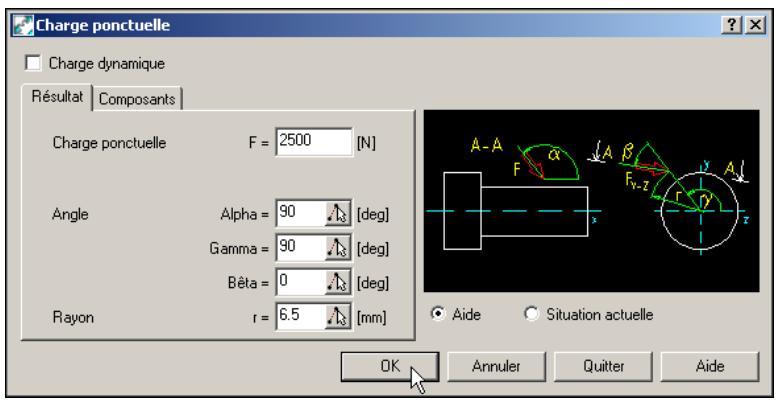
Task: Click the shaft diagram help image
Action: tap(591, 200)
